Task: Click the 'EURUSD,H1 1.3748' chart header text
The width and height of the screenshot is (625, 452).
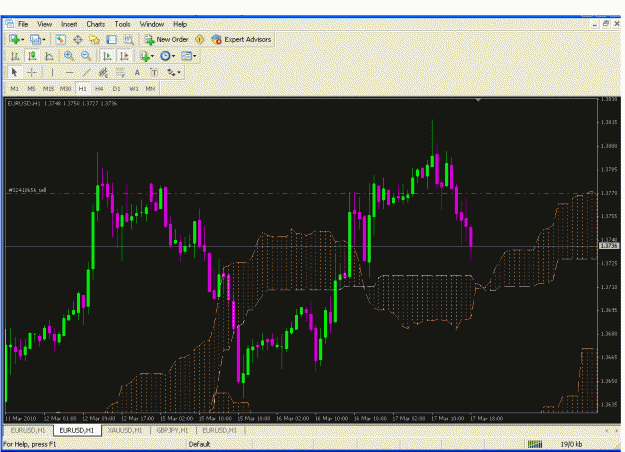Action: 62,104
